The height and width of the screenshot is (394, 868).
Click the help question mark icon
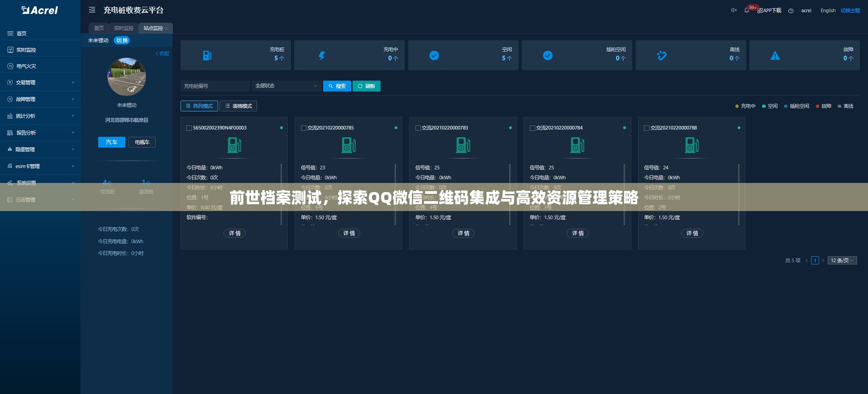pyautogui.click(x=791, y=11)
